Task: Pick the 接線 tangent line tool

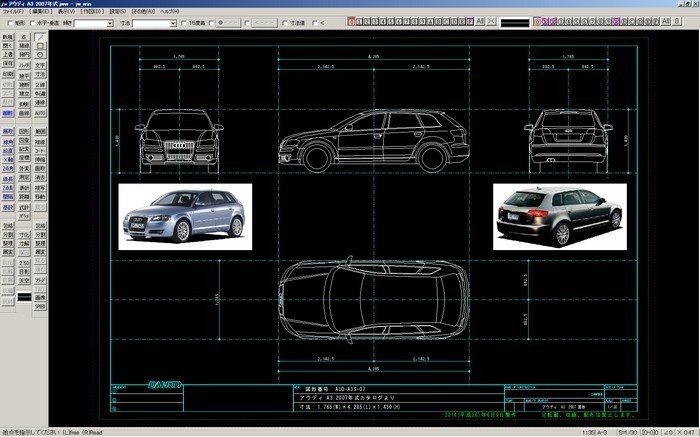Action: 24,46
